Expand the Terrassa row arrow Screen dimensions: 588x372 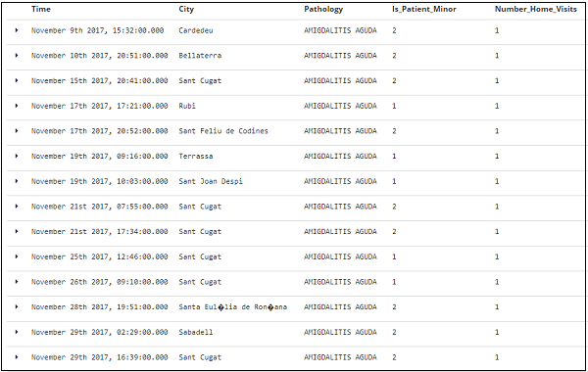(17, 156)
